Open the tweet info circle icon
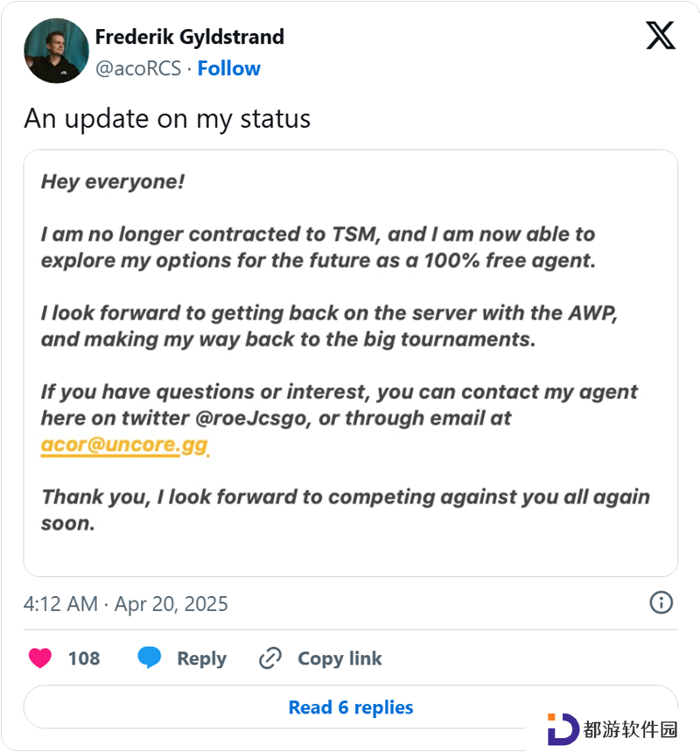Viewport: 700px width, 752px height. (661, 602)
